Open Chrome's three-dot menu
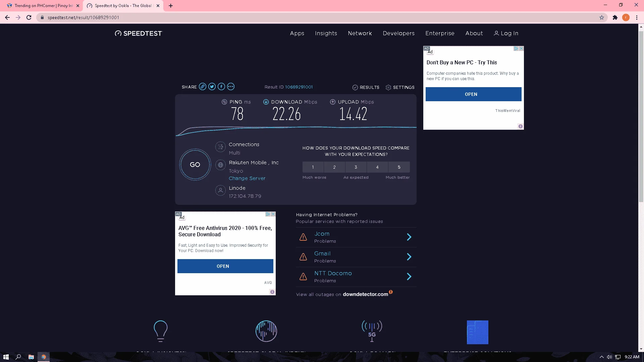 [637, 17]
